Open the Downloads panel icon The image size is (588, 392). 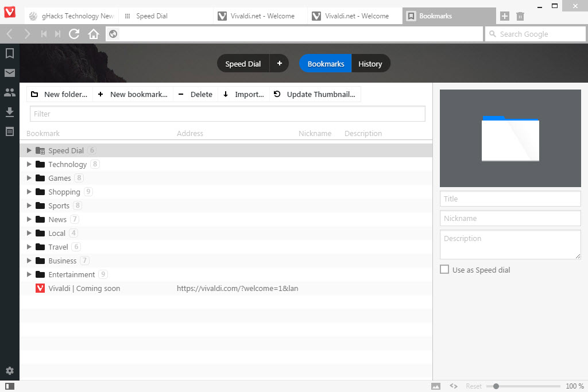click(10, 112)
